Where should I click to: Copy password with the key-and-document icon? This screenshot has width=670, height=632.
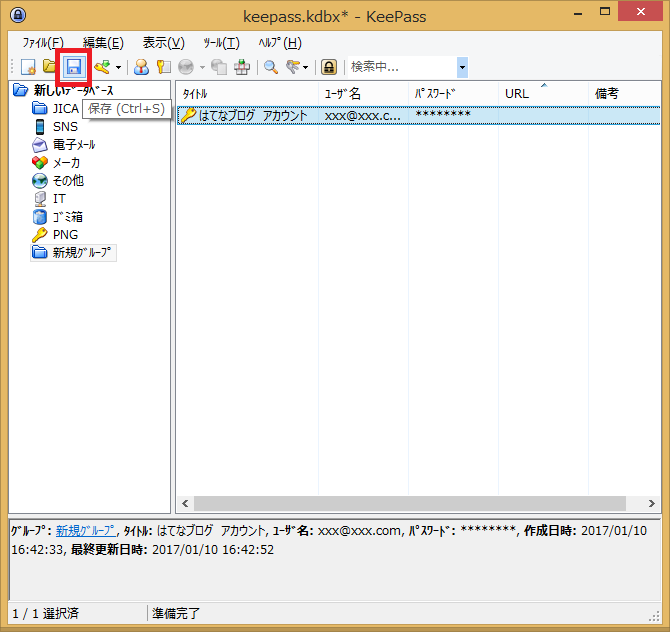pos(164,67)
